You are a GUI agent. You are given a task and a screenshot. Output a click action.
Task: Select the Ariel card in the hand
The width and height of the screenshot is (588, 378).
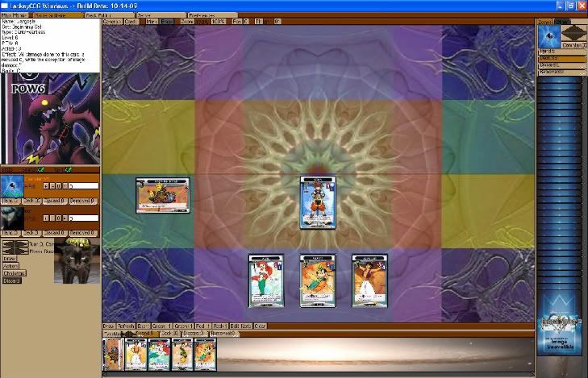point(160,355)
